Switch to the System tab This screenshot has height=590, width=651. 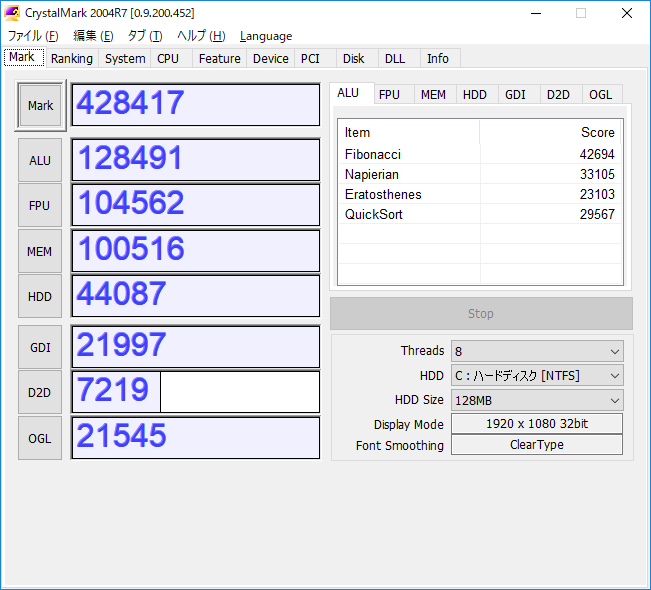click(125, 59)
